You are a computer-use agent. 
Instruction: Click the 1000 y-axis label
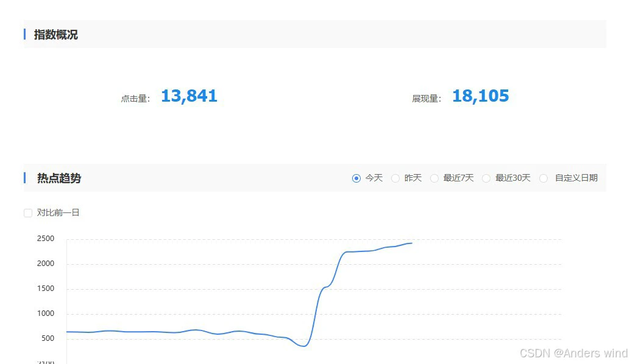coord(44,313)
